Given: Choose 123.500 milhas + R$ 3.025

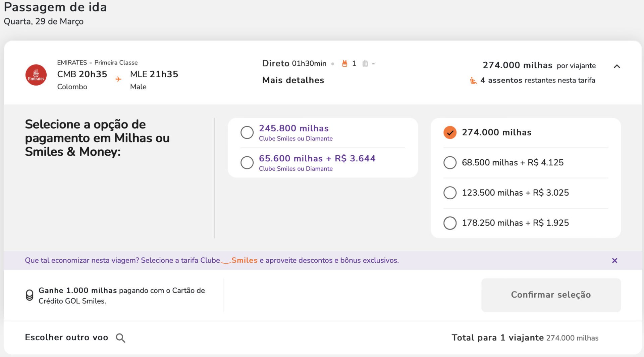Looking at the screenshot, I should coord(450,193).
